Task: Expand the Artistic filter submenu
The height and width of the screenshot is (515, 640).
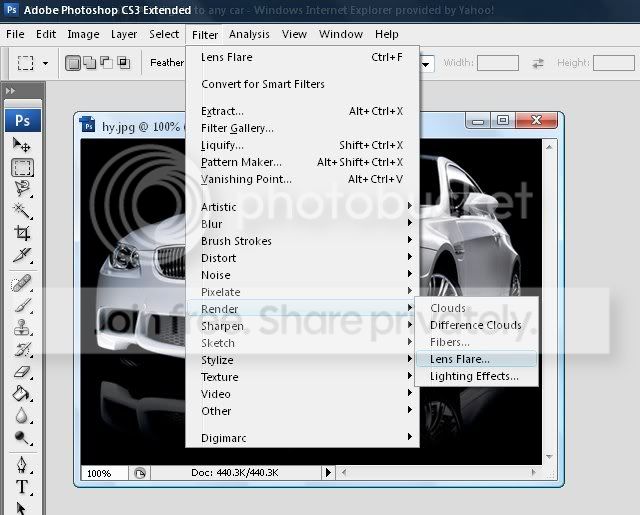Action: (x=303, y=207)
